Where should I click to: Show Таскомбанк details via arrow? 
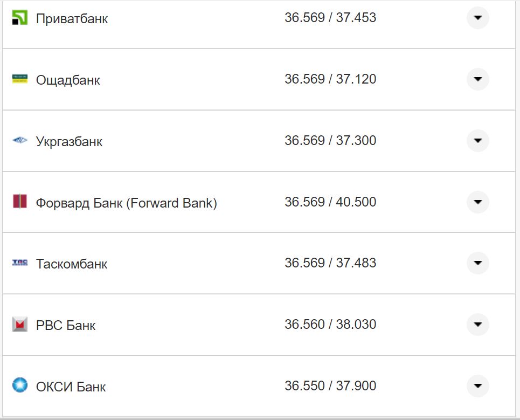point(477,263)
